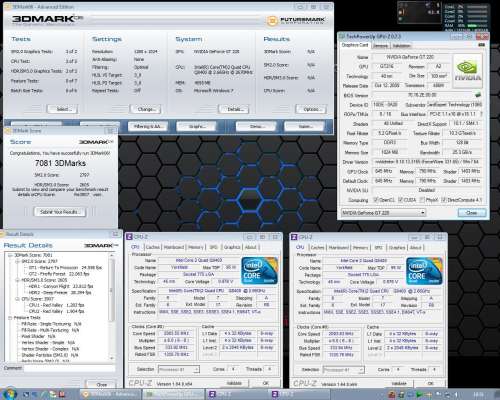Click the Intel Core badge in right CPU-Z
This screenshot has width=500, height=400.
click(424, 271)
